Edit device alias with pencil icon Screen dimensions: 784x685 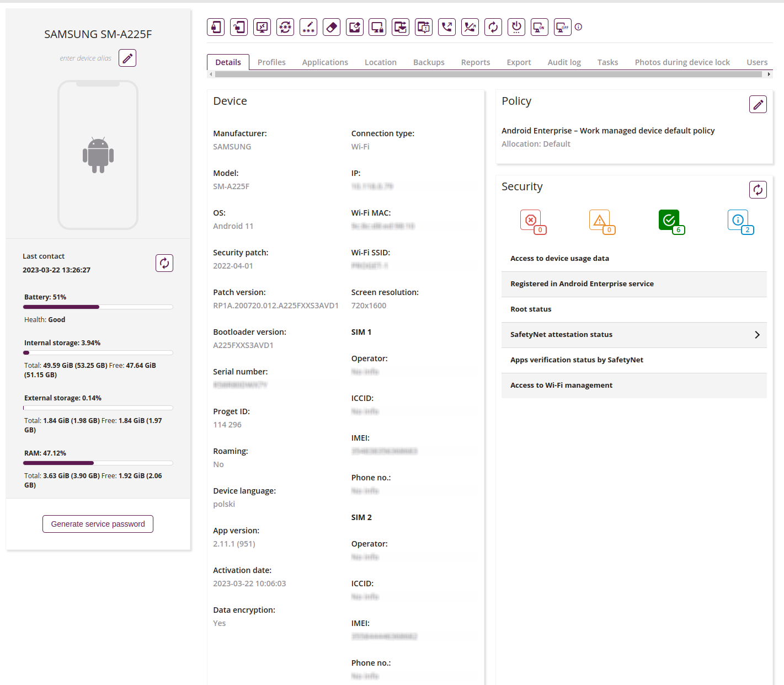click(127, 58)
